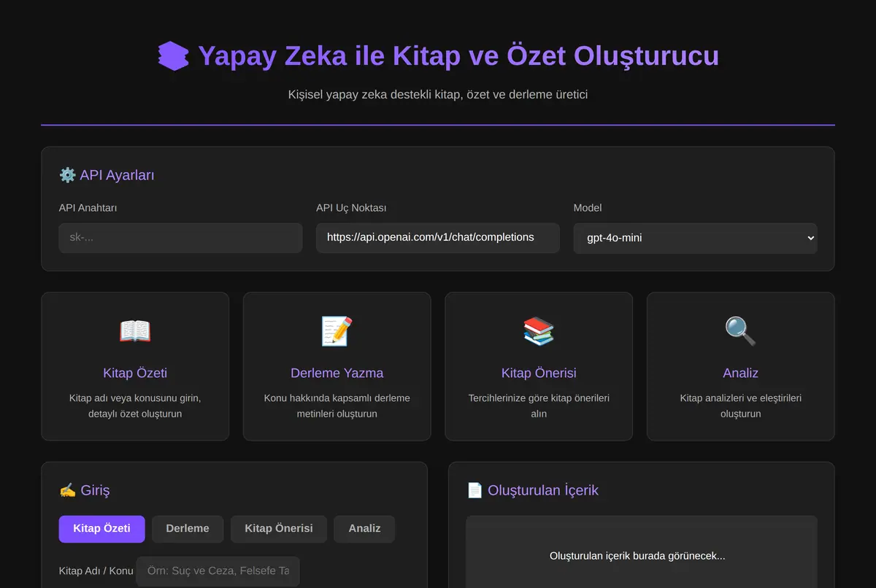Switch to the Derleme tab
Screen dimensions: 876x588
[x=188, y=529]
